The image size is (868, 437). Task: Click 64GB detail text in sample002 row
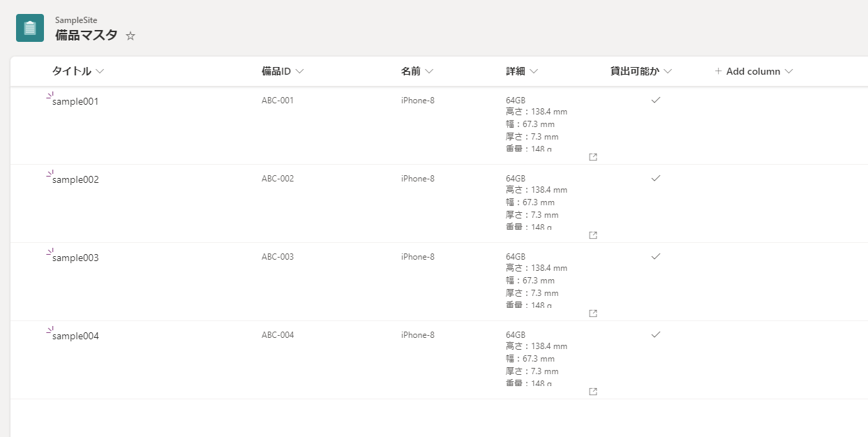coord(516,179)
